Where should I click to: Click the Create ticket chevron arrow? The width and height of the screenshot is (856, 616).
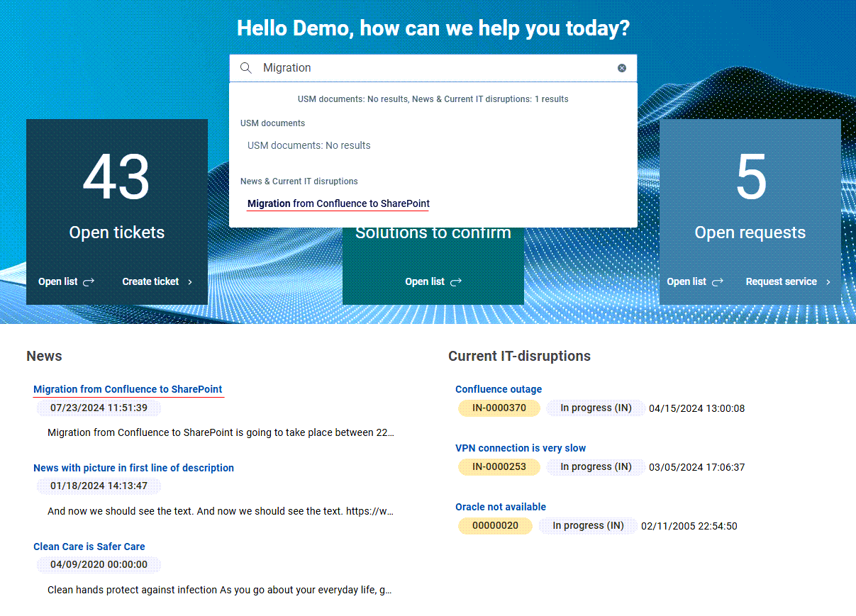[x=190, y=281]
